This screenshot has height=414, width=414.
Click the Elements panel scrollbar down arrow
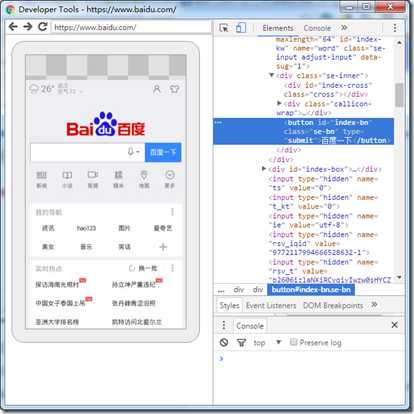tap(399, 277)
